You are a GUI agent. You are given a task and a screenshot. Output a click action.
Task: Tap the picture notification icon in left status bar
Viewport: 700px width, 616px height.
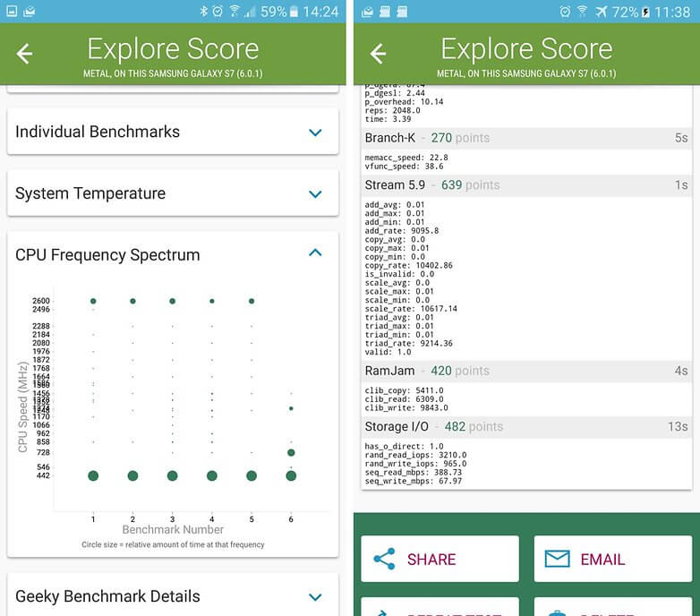tap(12, 11)
